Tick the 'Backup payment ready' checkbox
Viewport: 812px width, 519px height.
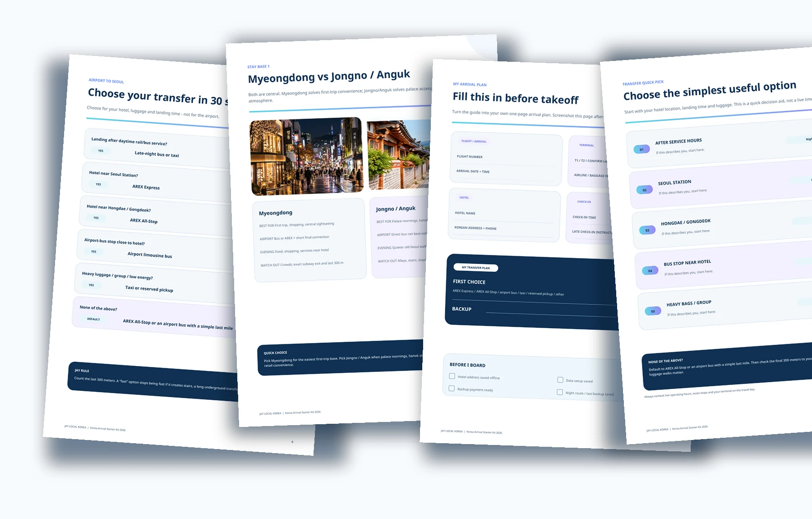[452, 388]
